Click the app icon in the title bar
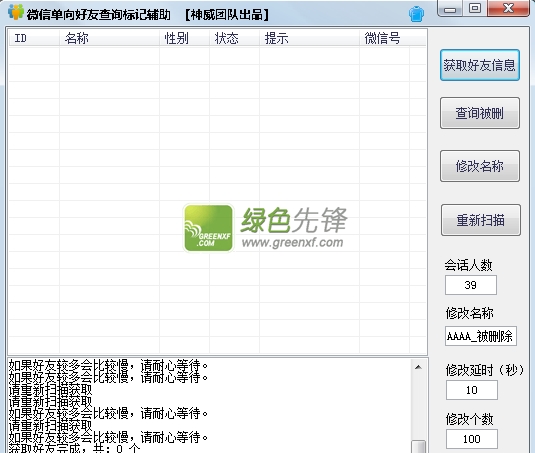The width and height of the screenshot is (535, 453). click(x=16, y=12)
